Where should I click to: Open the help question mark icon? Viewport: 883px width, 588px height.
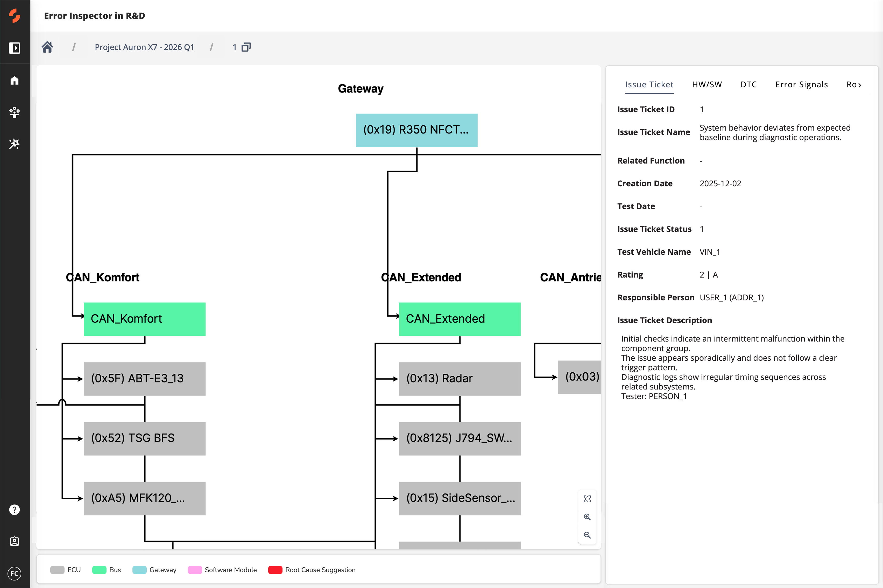pyautogui.click(x=15, y=510)
